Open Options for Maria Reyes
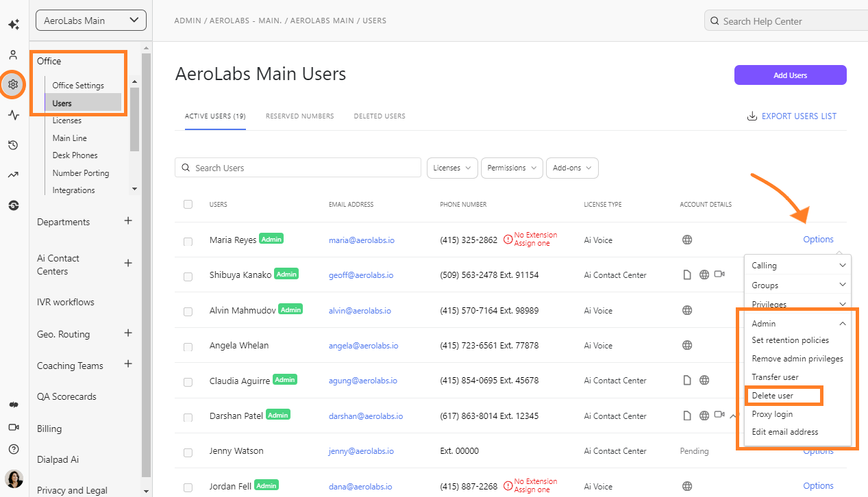The width and height of the screenshot is (868, 497). click(819, 240)
